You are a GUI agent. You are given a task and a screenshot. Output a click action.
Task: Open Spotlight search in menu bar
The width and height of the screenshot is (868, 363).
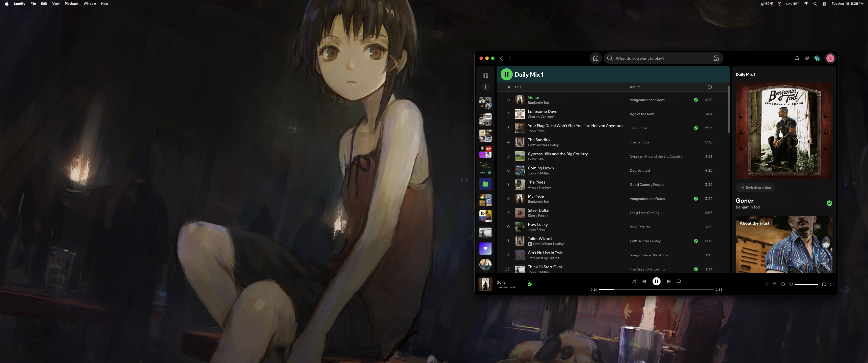coord(815,4)
